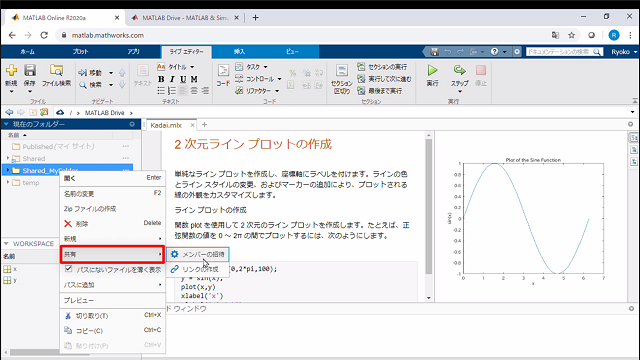The height and width of the screenshot is (360, 640).
Task: Click the quick access save icon
Action: point(434,52)
